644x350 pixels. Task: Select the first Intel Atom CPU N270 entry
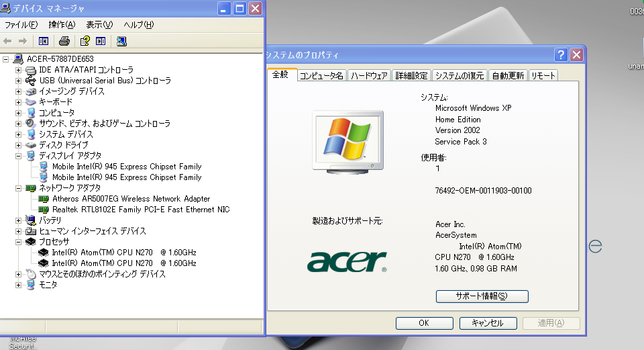coord(124,253)
